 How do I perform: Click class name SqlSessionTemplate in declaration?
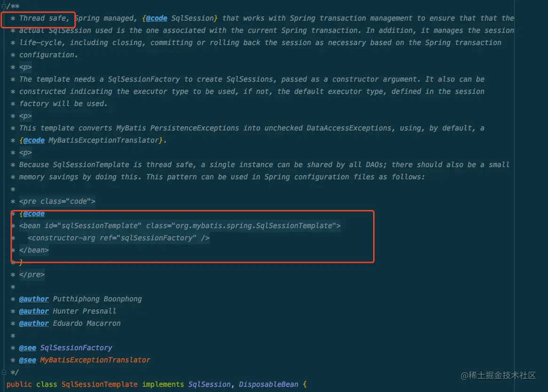pos(100,384)
